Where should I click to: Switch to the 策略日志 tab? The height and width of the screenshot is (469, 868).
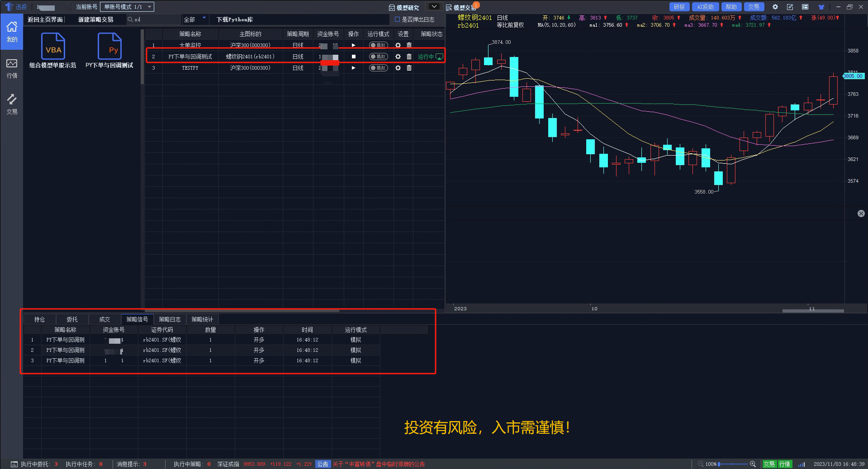point(170,319)
